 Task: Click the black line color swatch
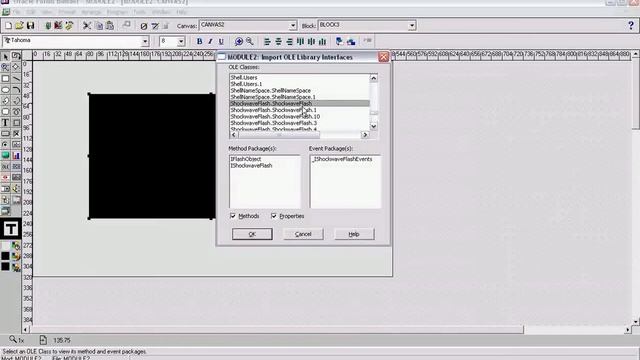5,267
